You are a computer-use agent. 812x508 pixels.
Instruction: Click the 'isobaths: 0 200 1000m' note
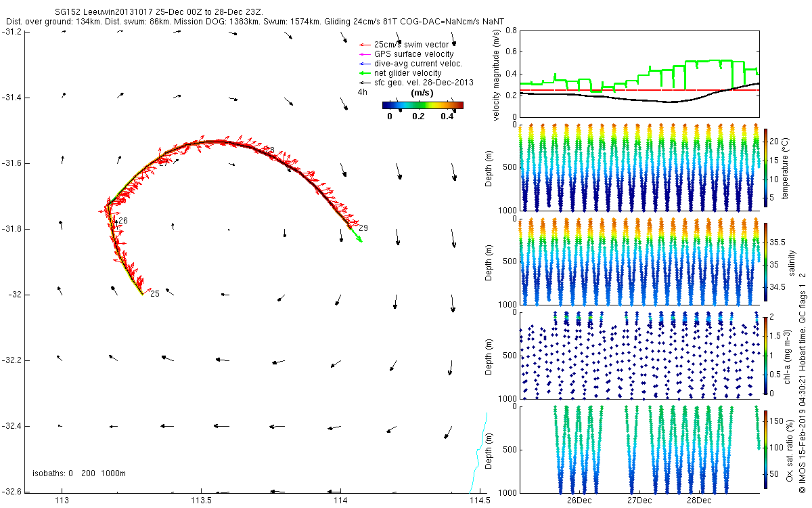[x=79, y=473]
